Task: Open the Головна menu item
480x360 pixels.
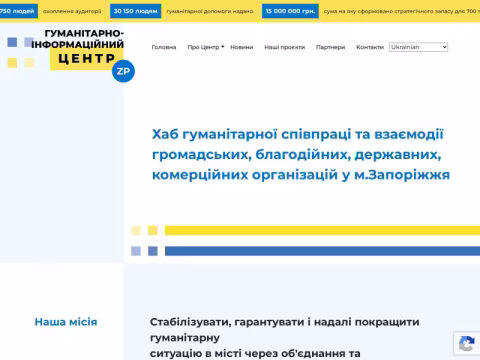Action: tap(164, 47)
